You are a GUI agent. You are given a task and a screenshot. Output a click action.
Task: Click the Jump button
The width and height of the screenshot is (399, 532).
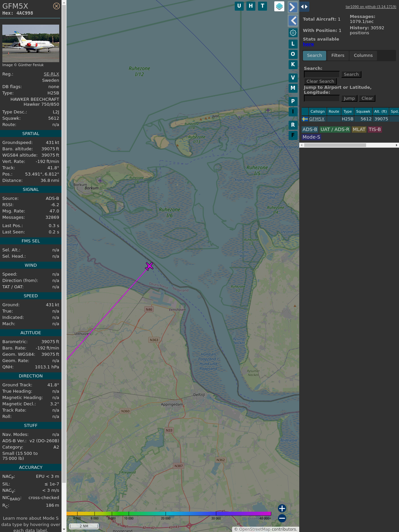pos(349,98)
